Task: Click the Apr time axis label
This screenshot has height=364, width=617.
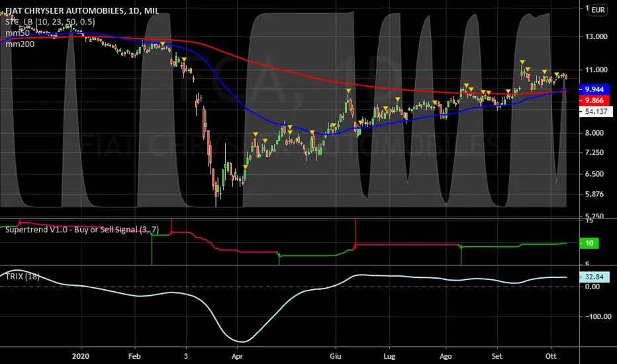Action: [x=237, y=356]
